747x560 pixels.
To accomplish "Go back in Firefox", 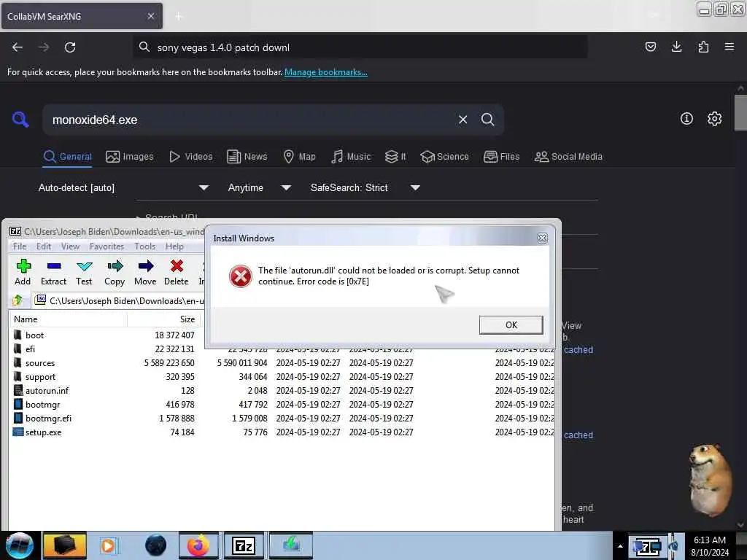I will tap(18, 47).
